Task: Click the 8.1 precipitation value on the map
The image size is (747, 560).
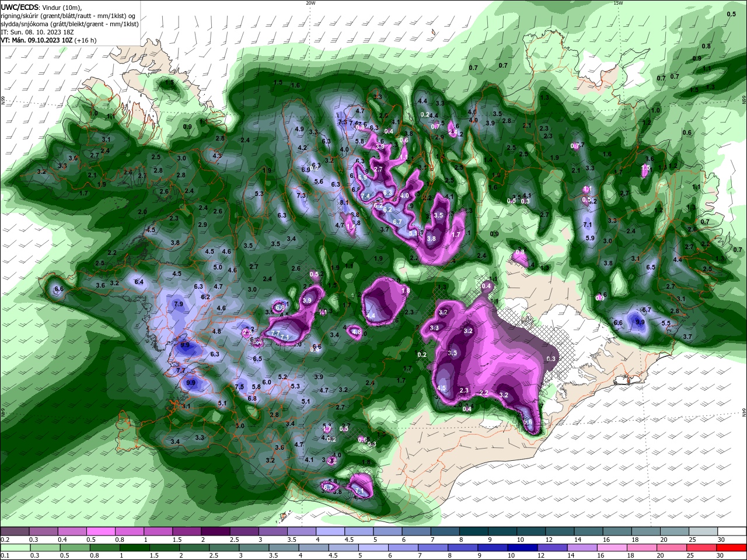Action: 344,202
